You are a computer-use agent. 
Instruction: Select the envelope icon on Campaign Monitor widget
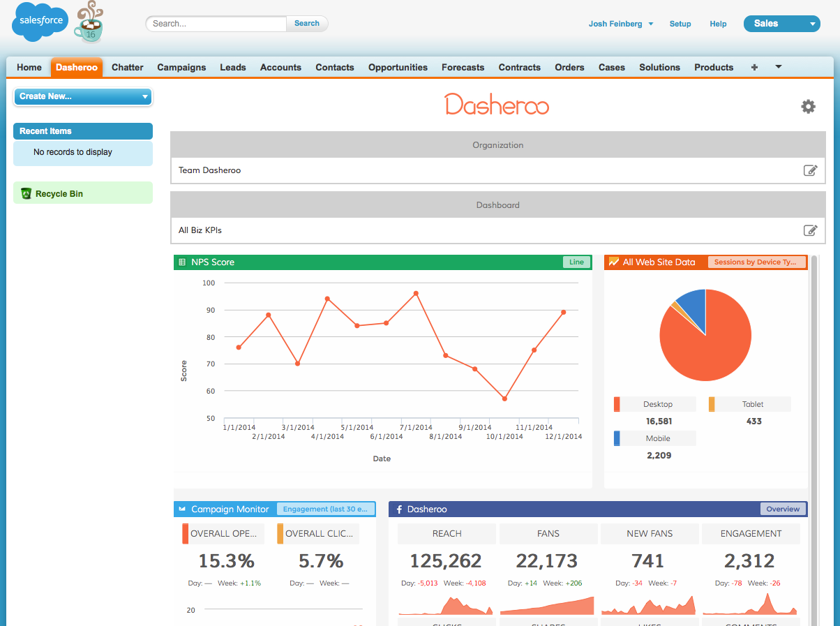click(185, 509)
